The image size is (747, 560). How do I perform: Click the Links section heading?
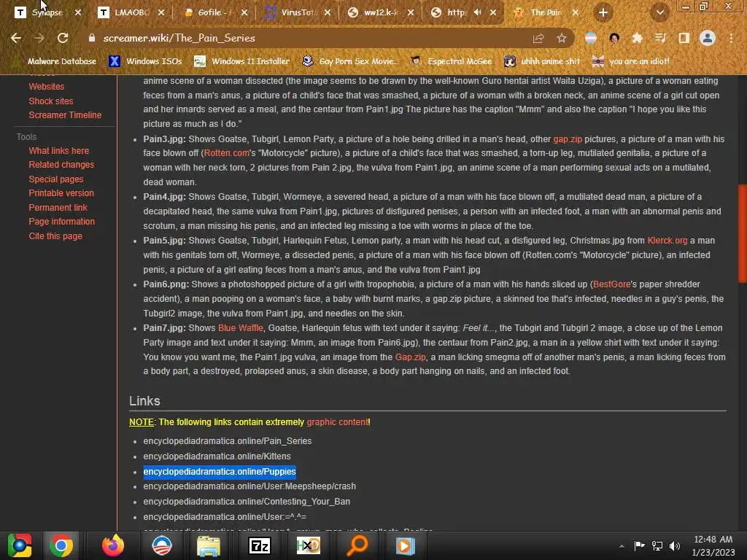(x=144, y=401)
